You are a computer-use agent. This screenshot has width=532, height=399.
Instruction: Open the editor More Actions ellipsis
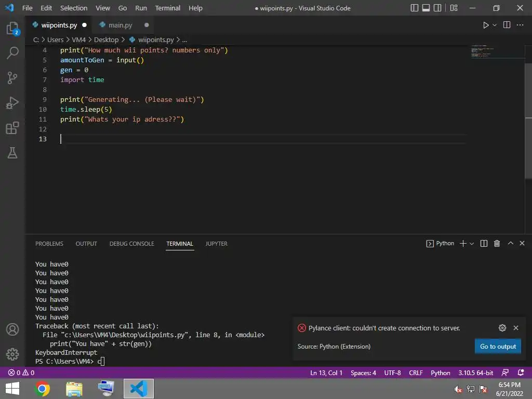pyautogui.click(x=520, y=25)
